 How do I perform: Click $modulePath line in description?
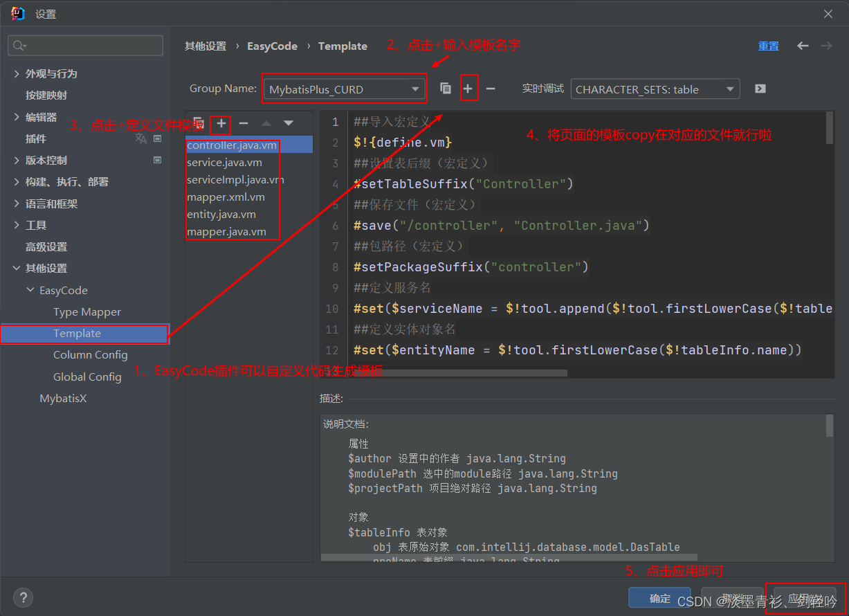point(482,473)
